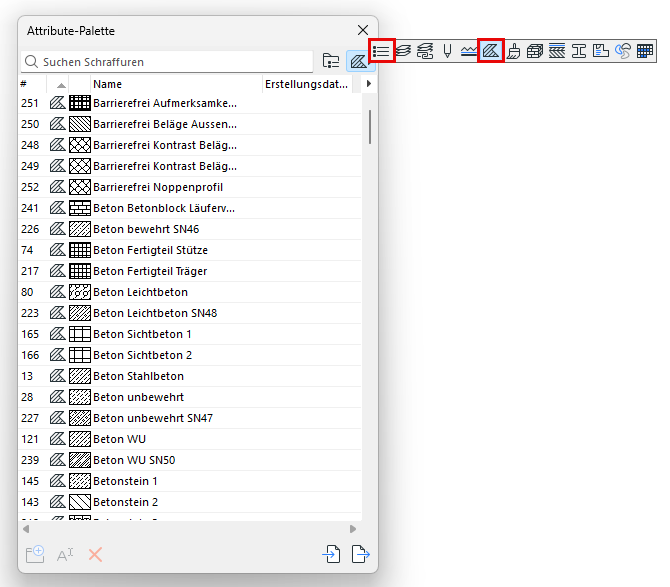Click fill type icon in row 226
Screen dimensions: 670x587
57,229
